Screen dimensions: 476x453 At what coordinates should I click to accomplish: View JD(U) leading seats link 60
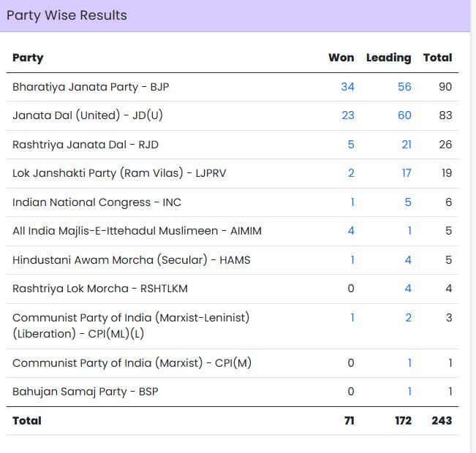pos(404,115)
